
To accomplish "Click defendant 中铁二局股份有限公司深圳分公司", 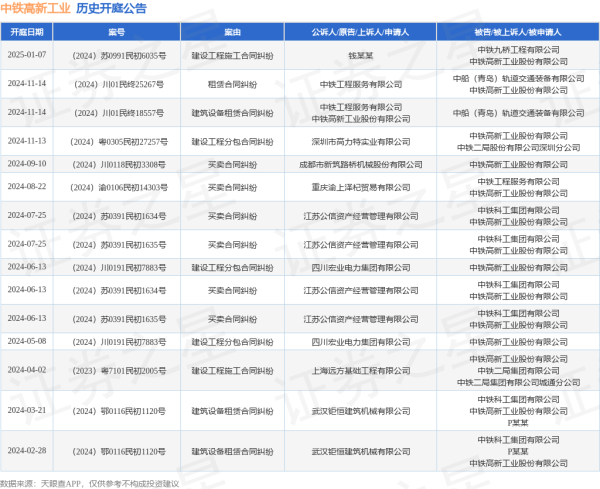I will pyautogui.click(x=518, y=148).
